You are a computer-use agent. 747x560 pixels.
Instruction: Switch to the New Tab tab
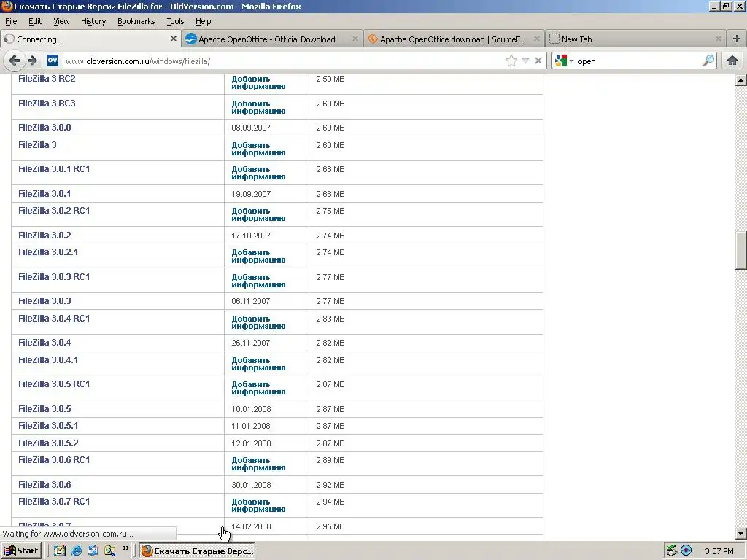pos(635,39)
